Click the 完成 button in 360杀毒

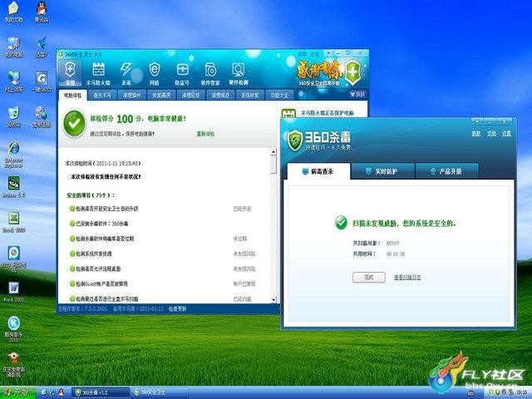(x=369, y=277)
